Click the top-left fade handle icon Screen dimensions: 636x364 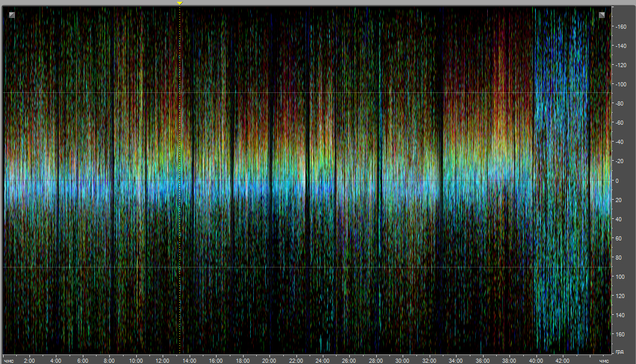[12, 15]
